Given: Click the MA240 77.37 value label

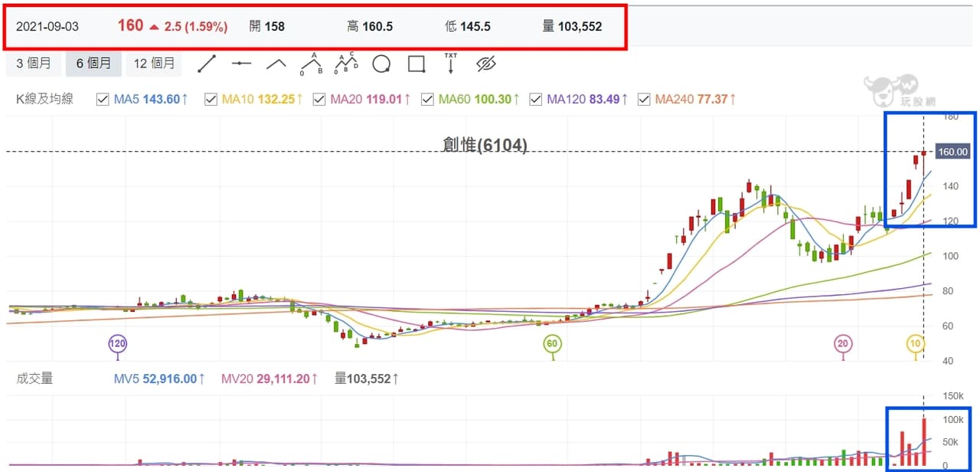Looking at the screenshot, I should 696,100.
